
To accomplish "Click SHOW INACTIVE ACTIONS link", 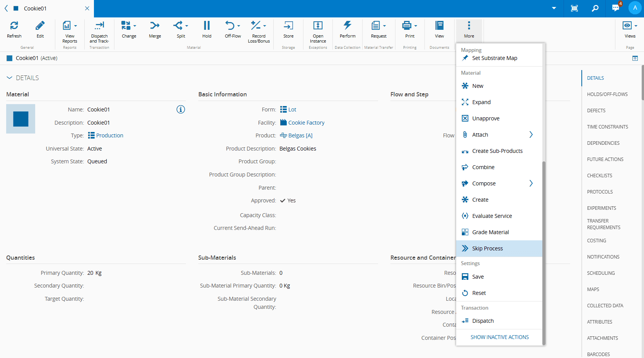I will click(x=499, y=337).
